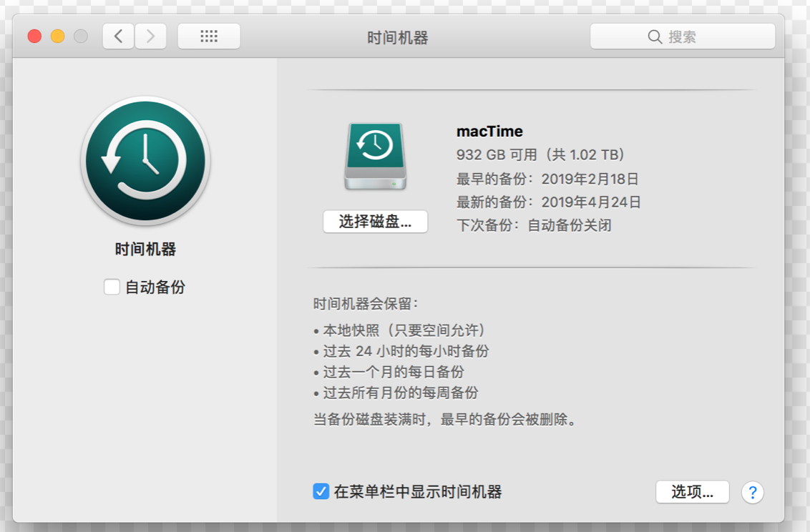Minimize the window with the yellow button
Image resolution: width=810 pixels, height=532 pixels.
click(x=57, y=36)
